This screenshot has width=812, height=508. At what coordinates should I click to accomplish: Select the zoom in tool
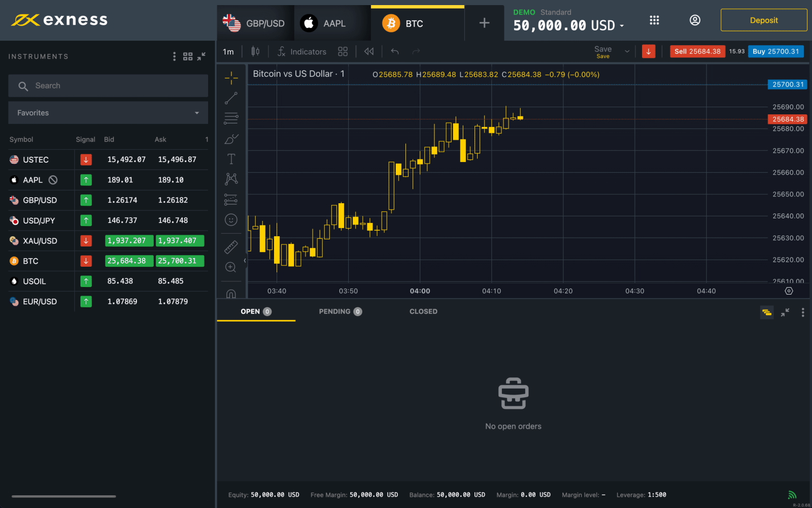tap(231, 267)
